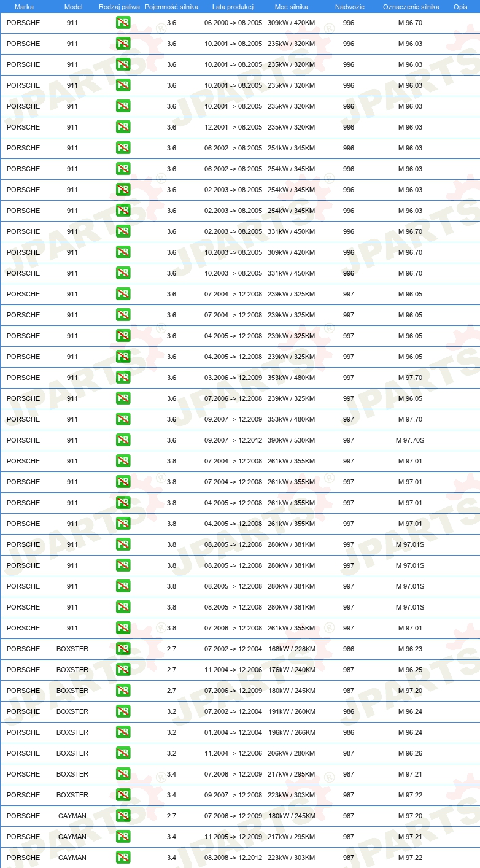The height and width of the screenshot is (868, 480).
Task: Click the Moc silnika column header
Action: (292, 7)
